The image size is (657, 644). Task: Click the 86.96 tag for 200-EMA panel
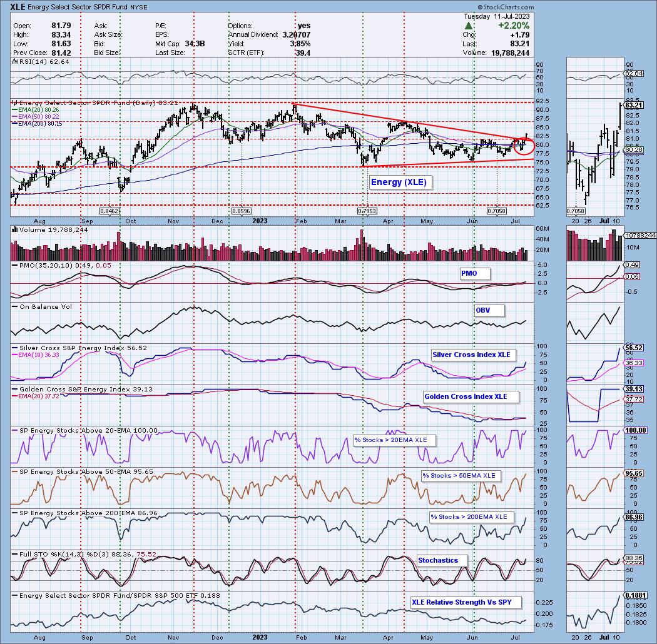pos(633,518)
